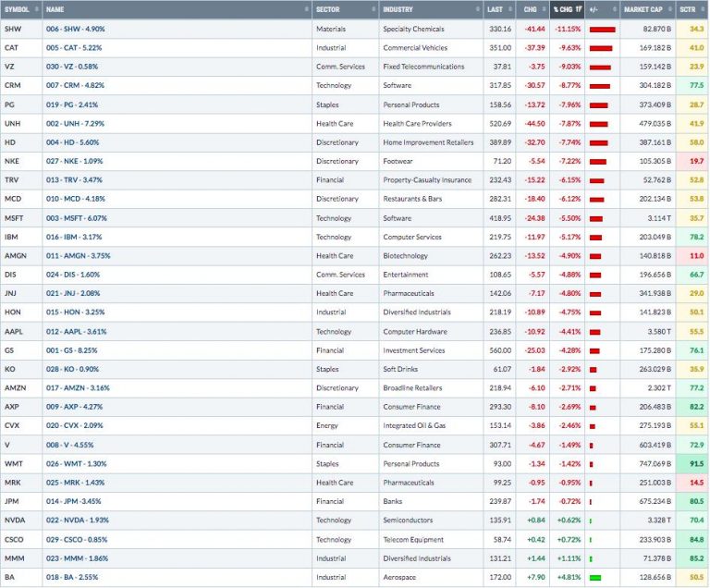
Task: Open the 006 - SHW - 4.90% link
Action: click(x=75, y=29)
